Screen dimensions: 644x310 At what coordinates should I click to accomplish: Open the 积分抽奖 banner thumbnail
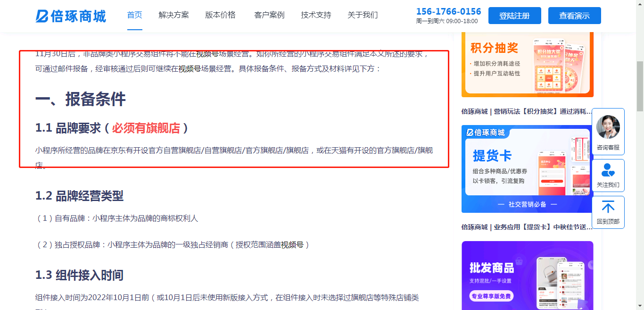point(528,65)
